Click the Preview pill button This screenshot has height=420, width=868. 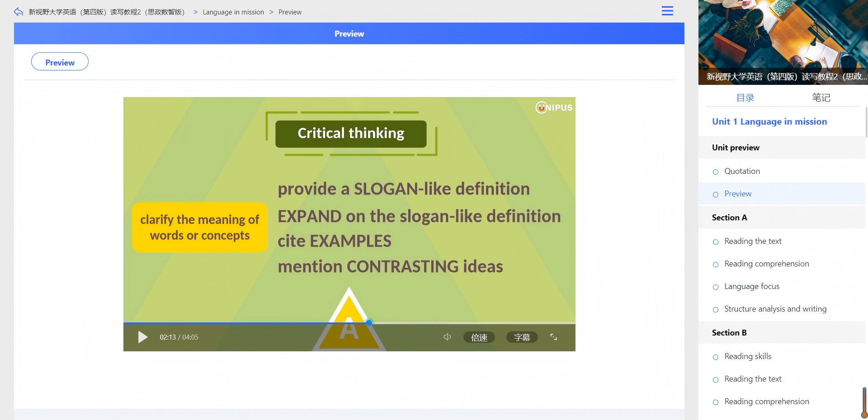pyautogui.click(x=60, y=62)
